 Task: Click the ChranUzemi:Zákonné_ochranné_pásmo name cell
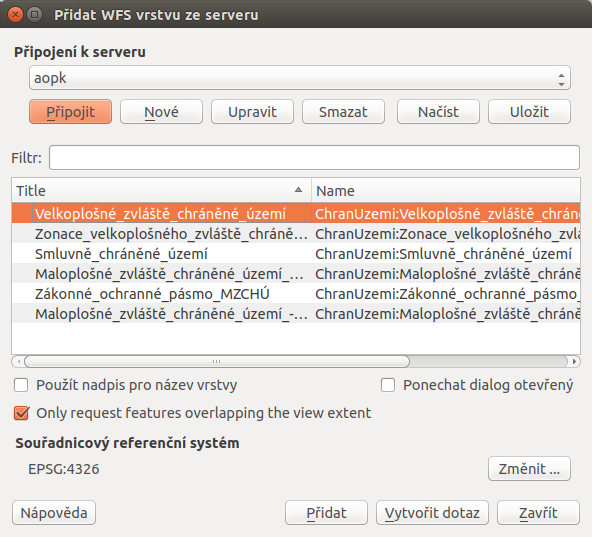446,294
